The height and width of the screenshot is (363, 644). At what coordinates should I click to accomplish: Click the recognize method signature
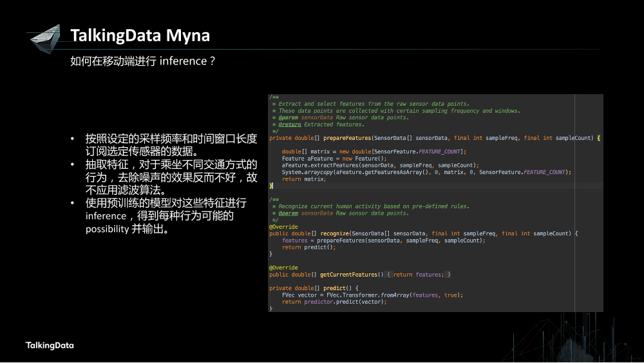[x=424, y=233]
